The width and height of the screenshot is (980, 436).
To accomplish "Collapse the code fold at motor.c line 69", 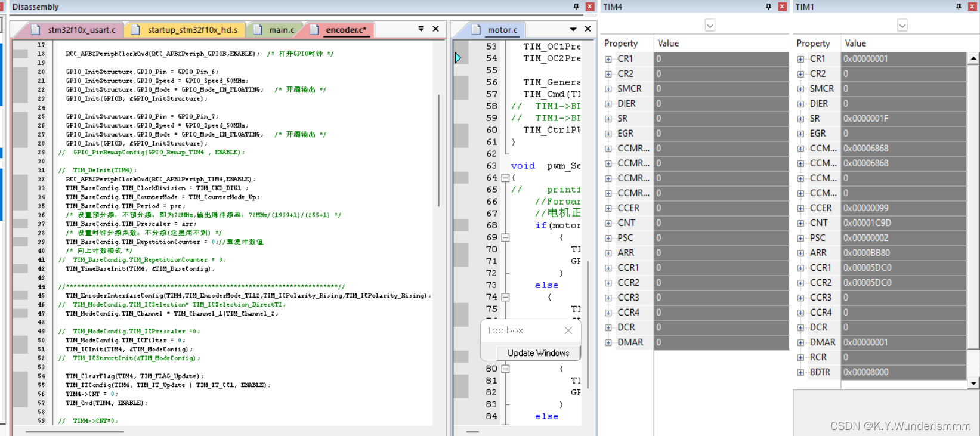I will click(x=505, y=237).
